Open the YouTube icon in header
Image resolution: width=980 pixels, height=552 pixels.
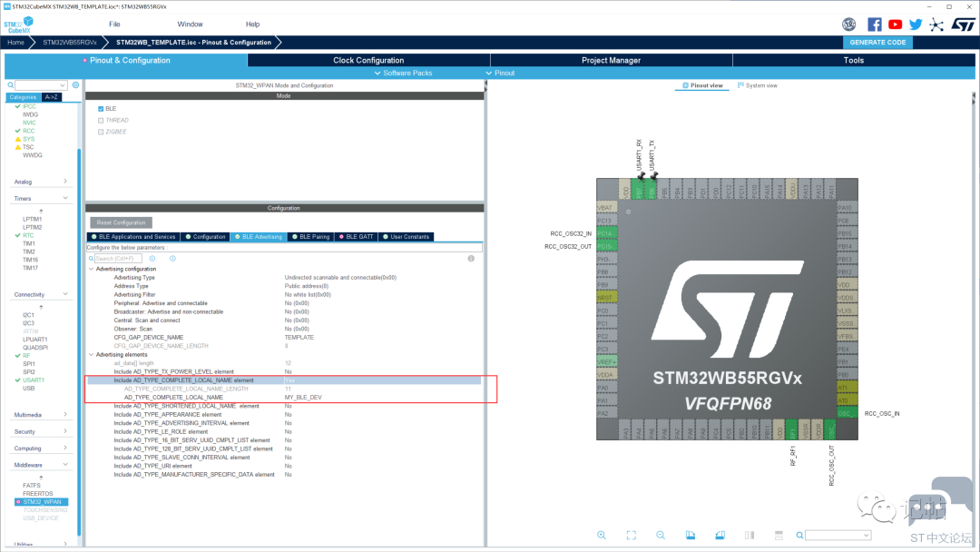895,25
